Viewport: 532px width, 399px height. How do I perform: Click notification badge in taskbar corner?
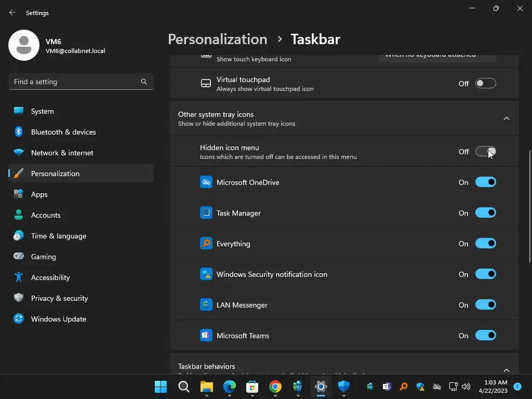(x=517, y=386)
